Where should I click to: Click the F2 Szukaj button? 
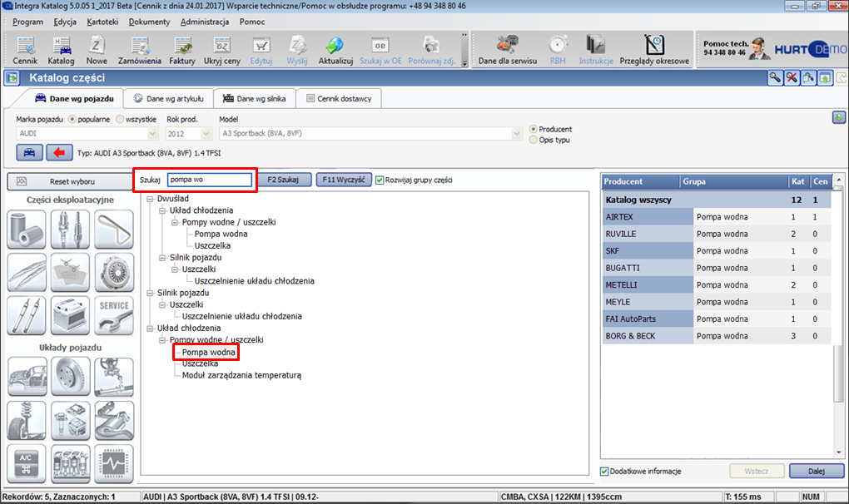click(283, 180)
